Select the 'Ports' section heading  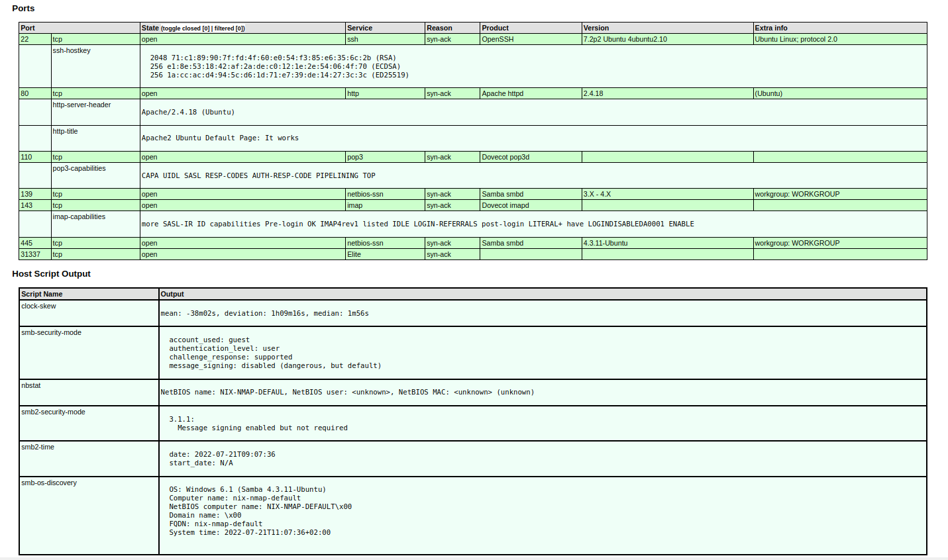[x=23, y=9]
